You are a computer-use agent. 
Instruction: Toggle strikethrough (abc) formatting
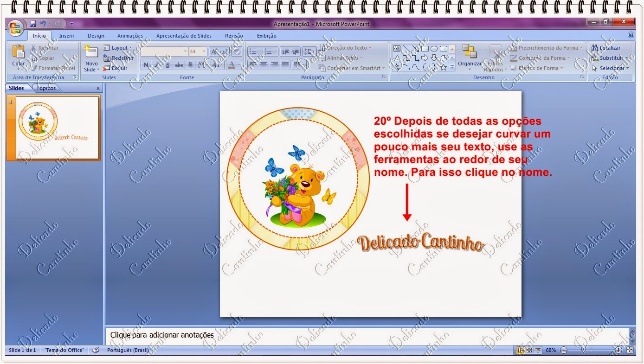pos(179,65)
